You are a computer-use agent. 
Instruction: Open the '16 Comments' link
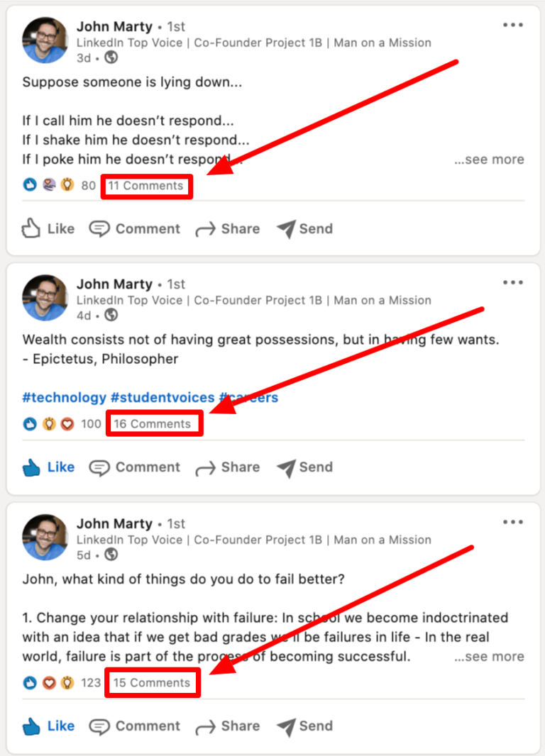click(153, 424)
